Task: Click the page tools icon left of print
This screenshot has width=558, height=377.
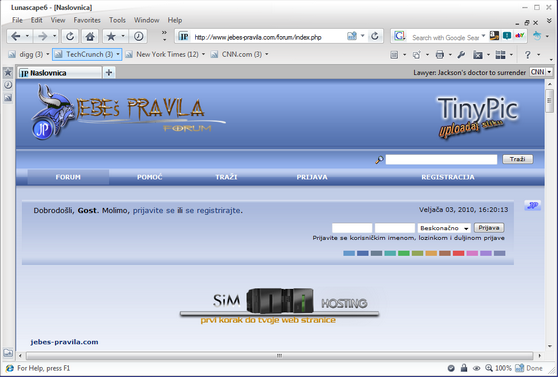Action: (417, 55)
